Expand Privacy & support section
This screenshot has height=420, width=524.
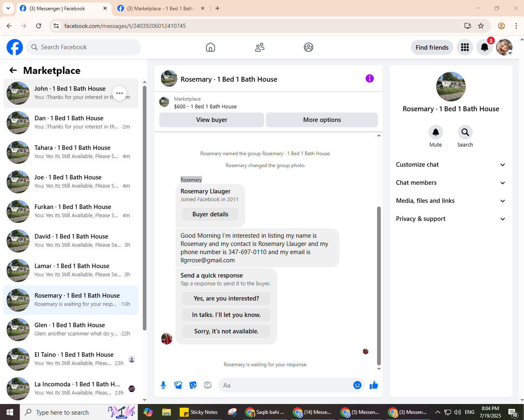click(451, 219)
